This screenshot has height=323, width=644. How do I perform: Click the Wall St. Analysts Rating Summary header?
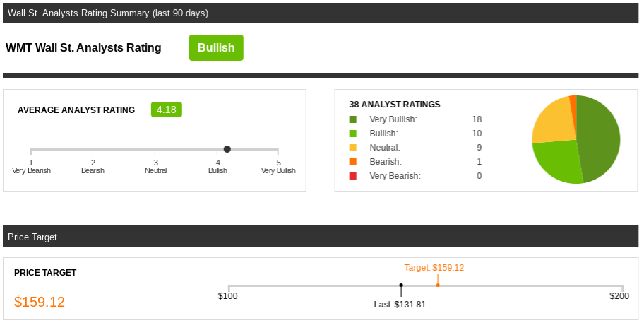pyautogui.click(x=108, y=13)
